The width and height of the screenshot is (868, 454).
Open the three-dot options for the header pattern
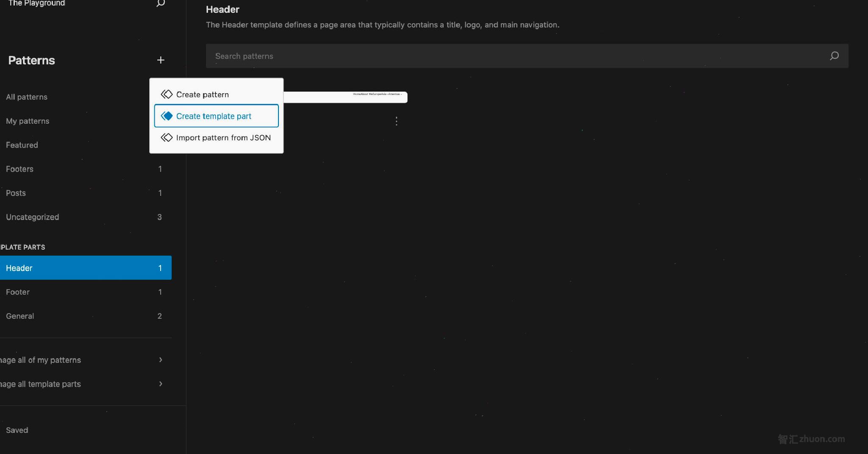pos(396,121)
